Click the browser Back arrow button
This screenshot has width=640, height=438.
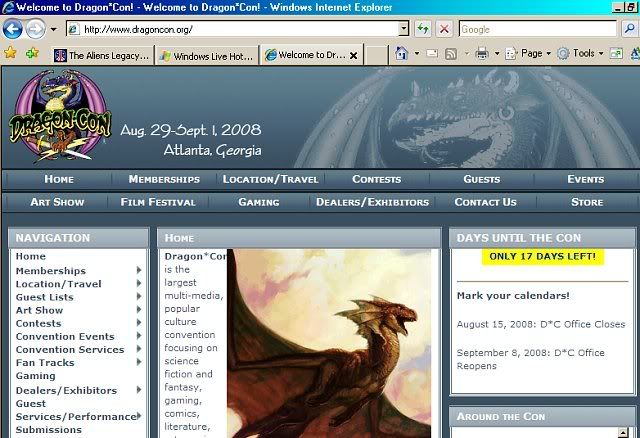12,29
